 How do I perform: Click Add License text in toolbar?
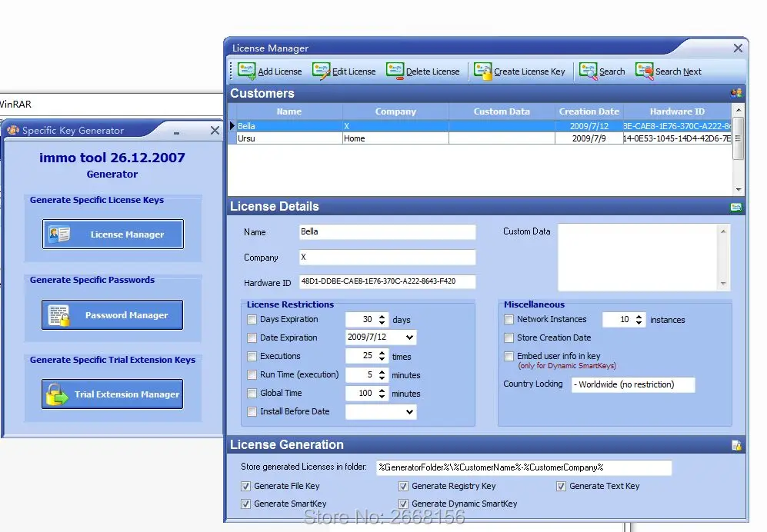click(280, 71)
